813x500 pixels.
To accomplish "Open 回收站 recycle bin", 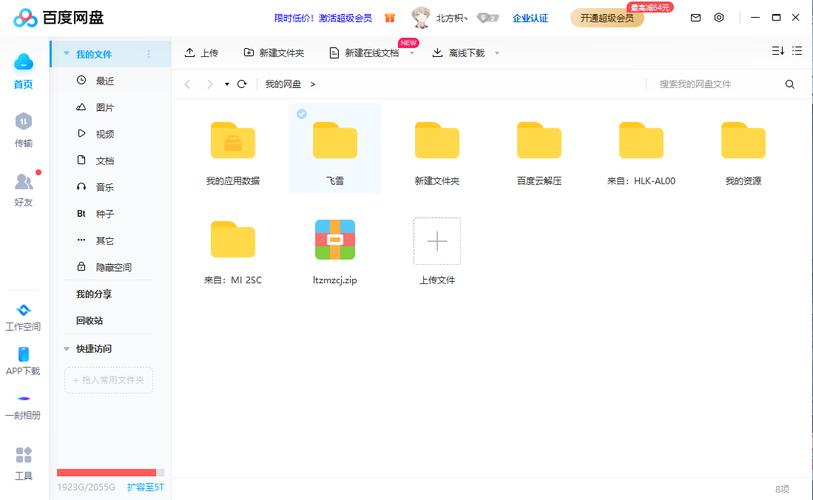I will (x=89, y=321).
